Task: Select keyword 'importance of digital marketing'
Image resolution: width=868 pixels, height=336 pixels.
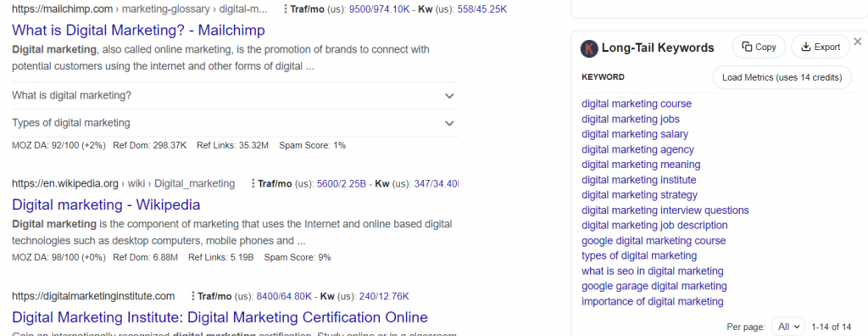Action: (653, 301)
